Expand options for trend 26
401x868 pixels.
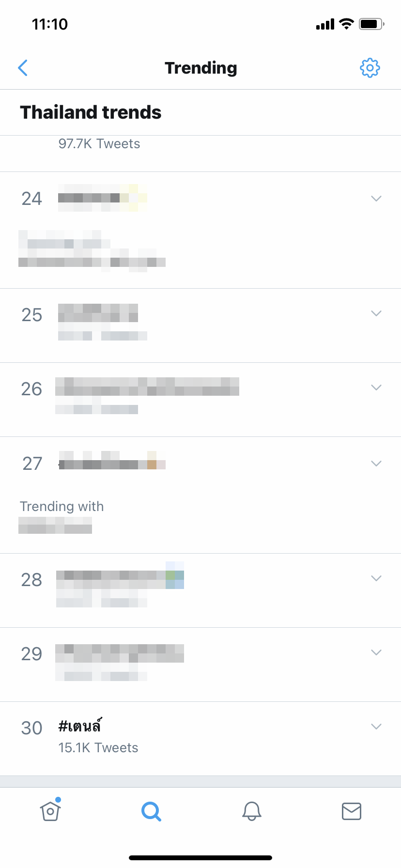point(376,387)
